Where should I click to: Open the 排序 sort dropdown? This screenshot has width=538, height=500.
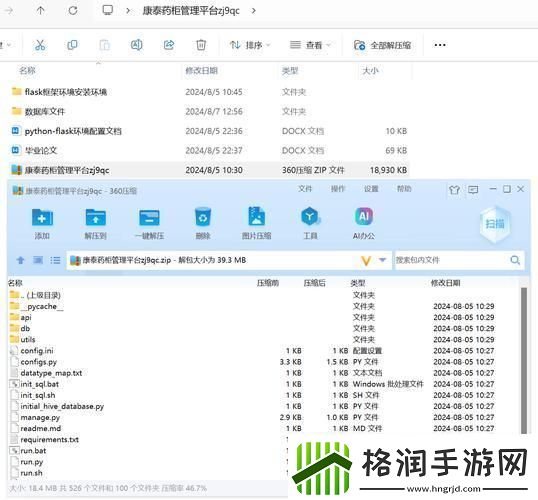pos(250,45)
